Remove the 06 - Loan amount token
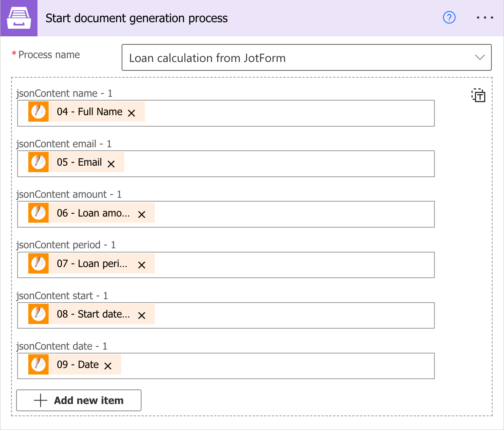 coord(141,215)
